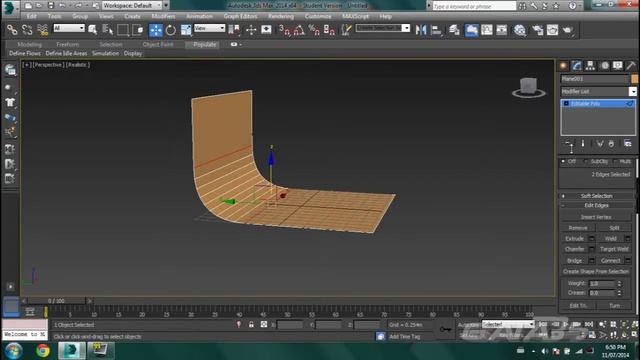Toggle the Percent Snap icon
The image size is (640, 360).
point(314,30)
